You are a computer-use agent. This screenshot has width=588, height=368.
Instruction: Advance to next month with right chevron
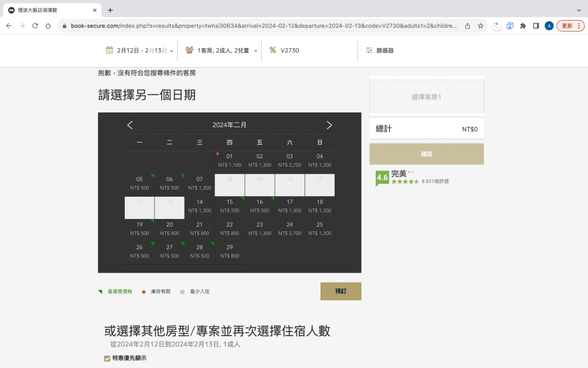pyautogui.click(x=329, y=125)
